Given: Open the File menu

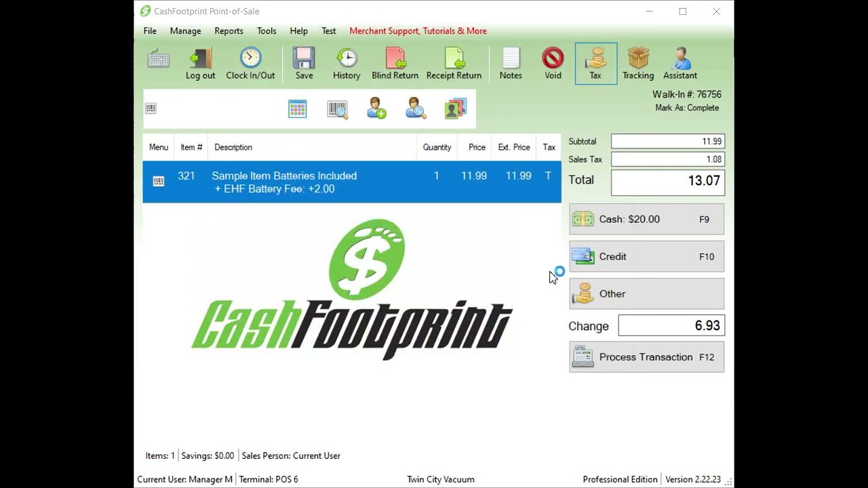Looking at the screenshot, I should coord(150,30).
